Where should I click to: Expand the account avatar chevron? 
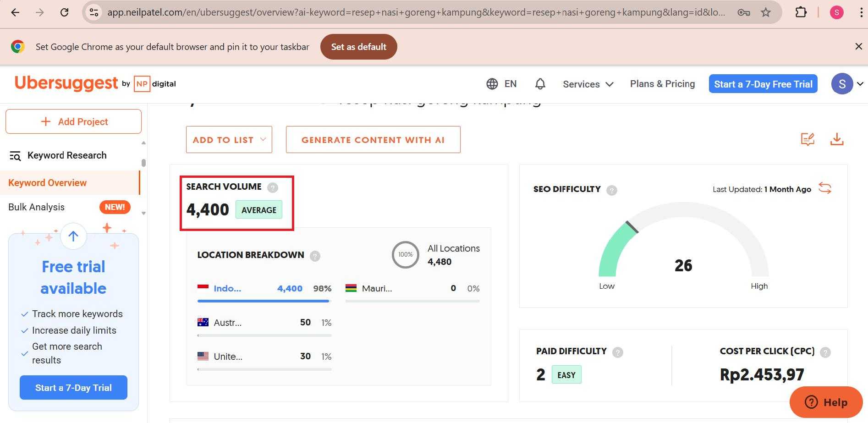click(x=860, y=84)
